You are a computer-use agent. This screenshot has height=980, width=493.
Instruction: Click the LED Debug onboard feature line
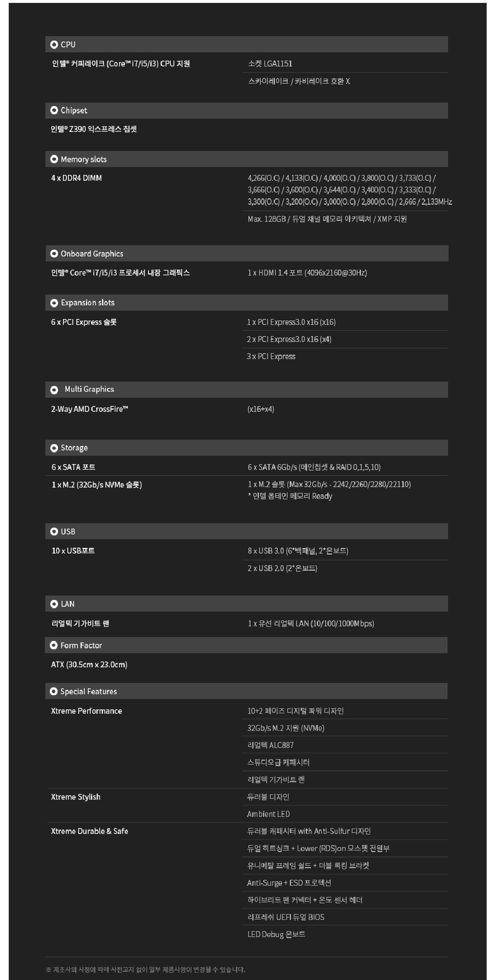(276, 935)
